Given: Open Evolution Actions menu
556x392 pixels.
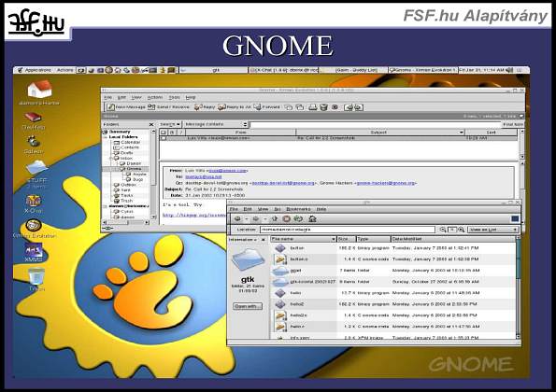Looking at the screenshot, I should pos(155,97).
